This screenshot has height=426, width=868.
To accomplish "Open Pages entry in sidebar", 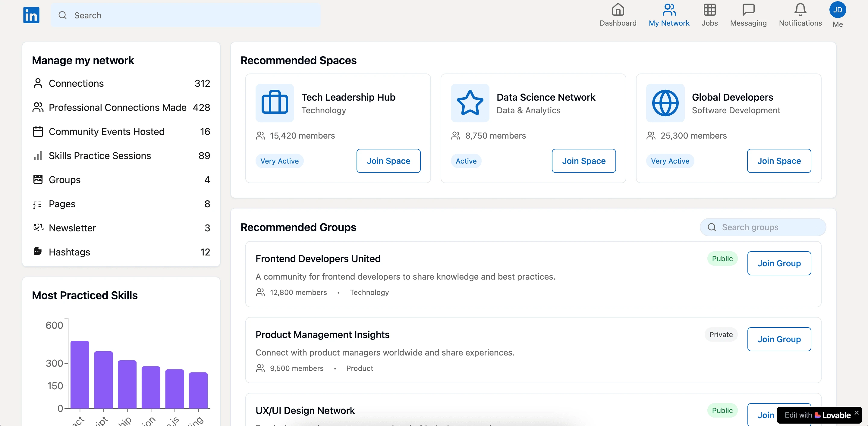I will (x=121, y=204).
